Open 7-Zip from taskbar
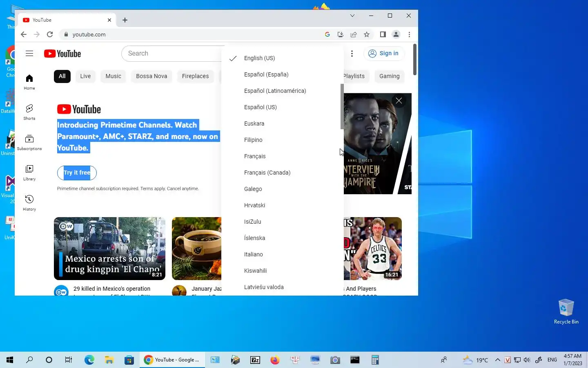This screenshot has width=588, height=368. coord(255,360)
